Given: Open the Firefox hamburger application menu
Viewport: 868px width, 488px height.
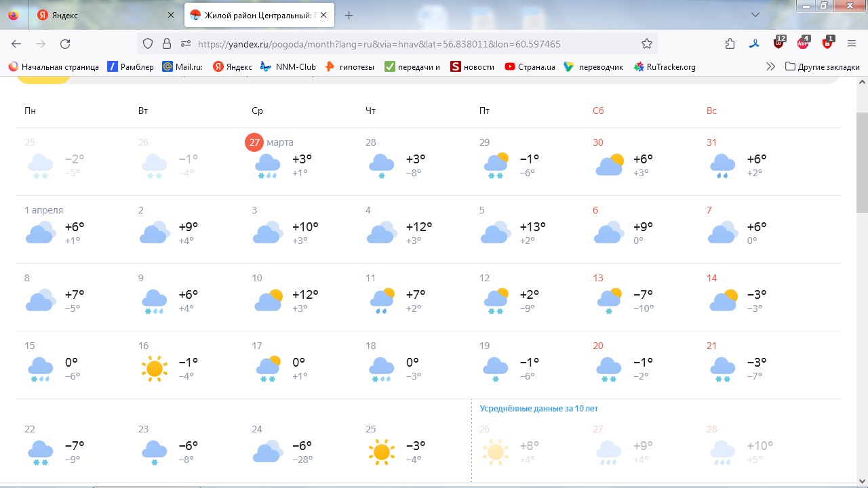Looking at the screenshot, I should pos(852,44).
